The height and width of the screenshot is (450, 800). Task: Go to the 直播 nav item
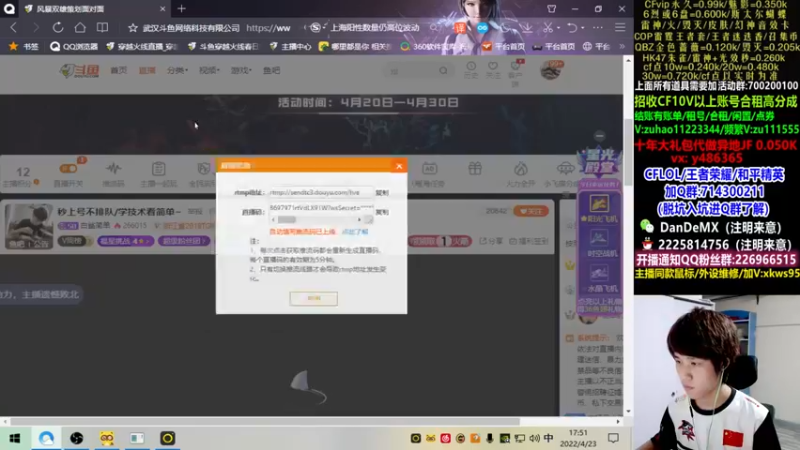147,70
